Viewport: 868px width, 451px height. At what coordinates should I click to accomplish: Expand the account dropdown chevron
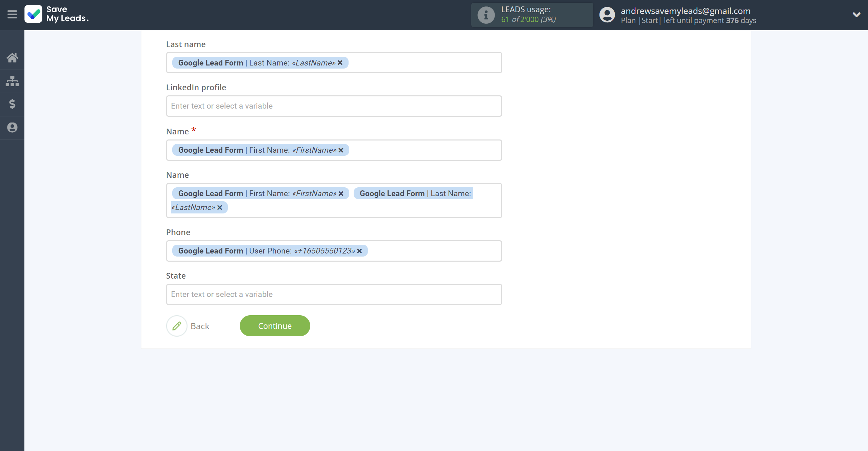click(x=856, y=15)
